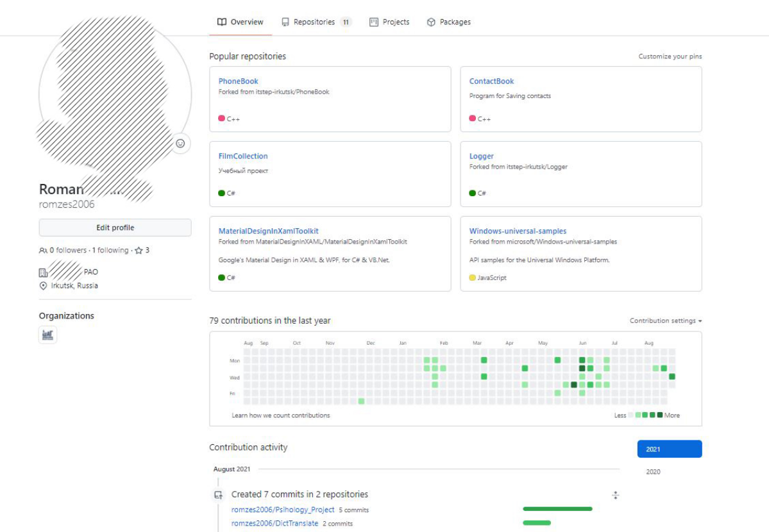The height and width of the screenshot is (532, 769).
Task: Open the PhoneBook repository link
Action: [238, 81]
